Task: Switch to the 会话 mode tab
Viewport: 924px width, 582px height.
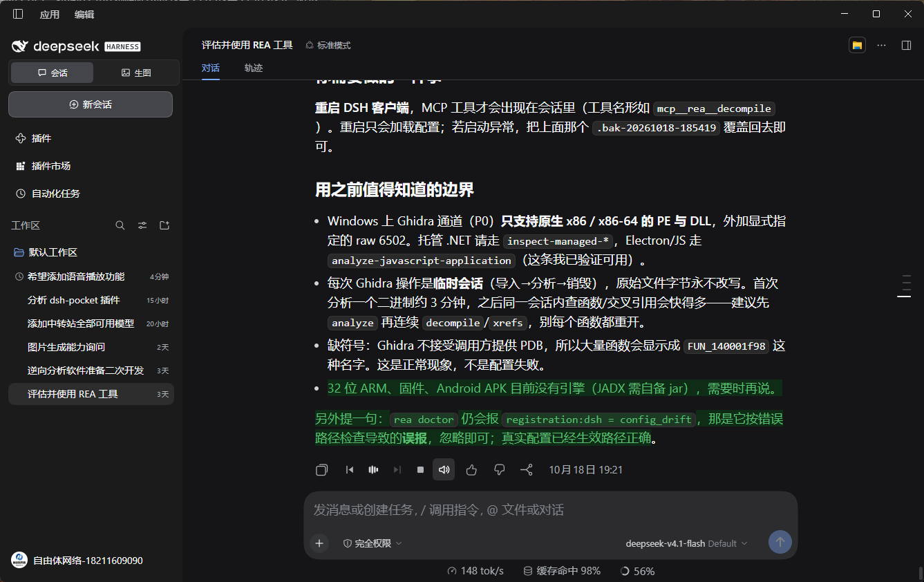Action: click(x=53, y=73)
